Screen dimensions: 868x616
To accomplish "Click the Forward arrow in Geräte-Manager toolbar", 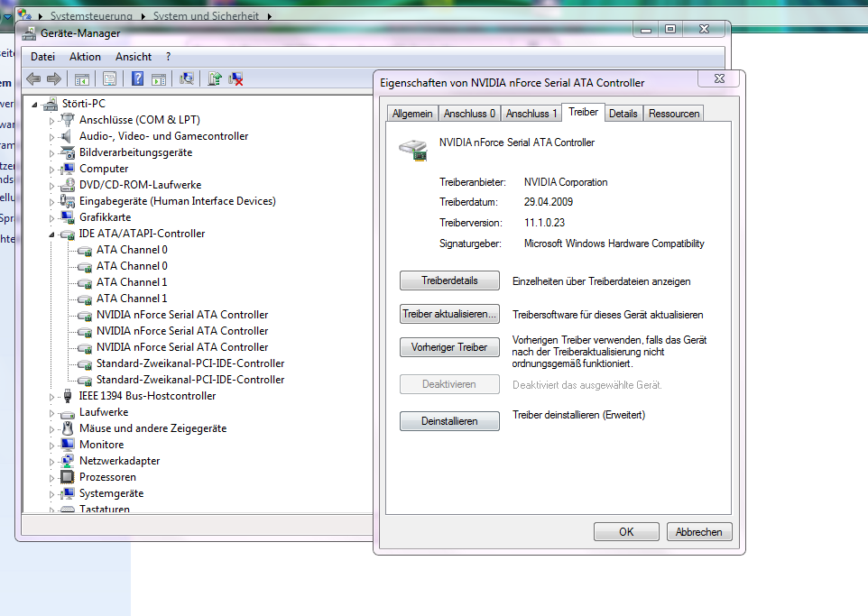I will point(54,79).
